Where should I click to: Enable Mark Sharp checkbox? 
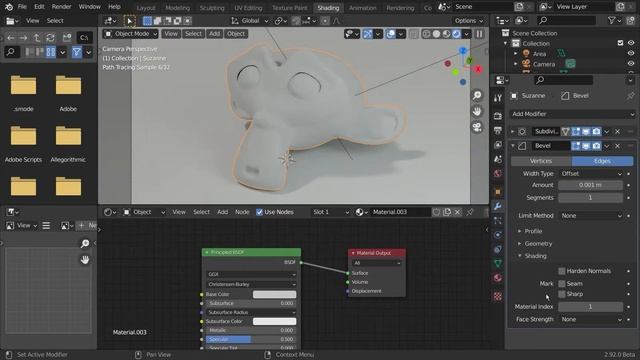coord(562,294)
